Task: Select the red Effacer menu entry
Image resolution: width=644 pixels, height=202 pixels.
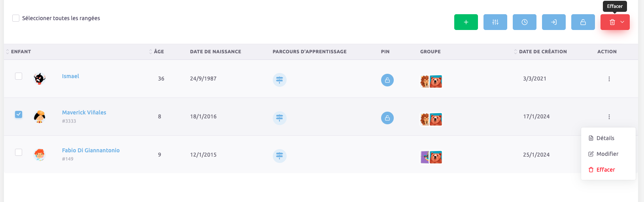Action: [x=605, y=170]
